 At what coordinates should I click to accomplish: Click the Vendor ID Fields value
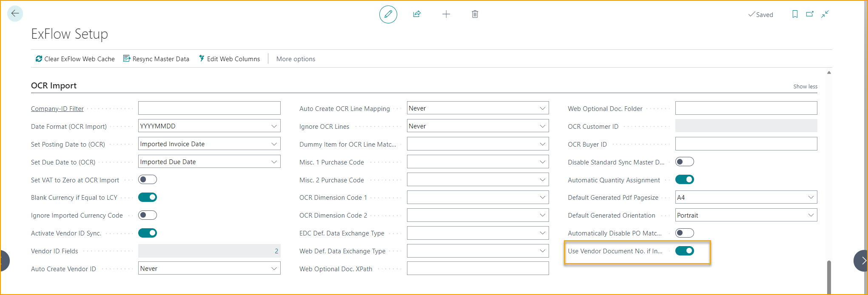pyautogui.click(x=209, y=251)
